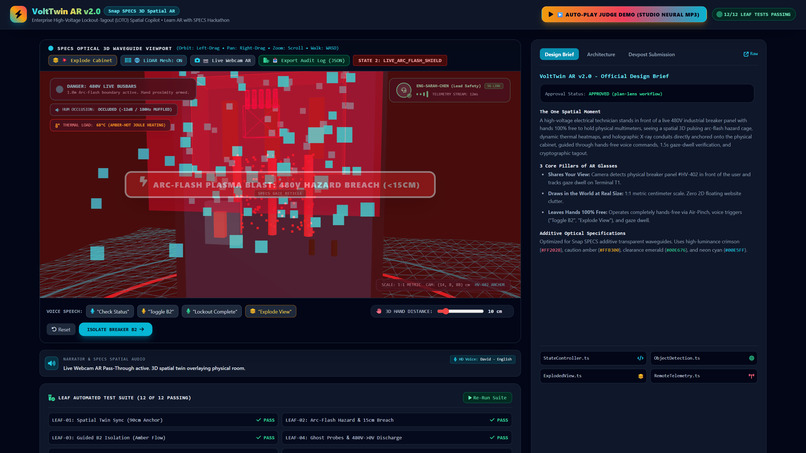Image resolution: width=806 pixels, height=453 pixels.
Task: Click the lightning icon in arc-flash banner
Action: coord(143,182)
